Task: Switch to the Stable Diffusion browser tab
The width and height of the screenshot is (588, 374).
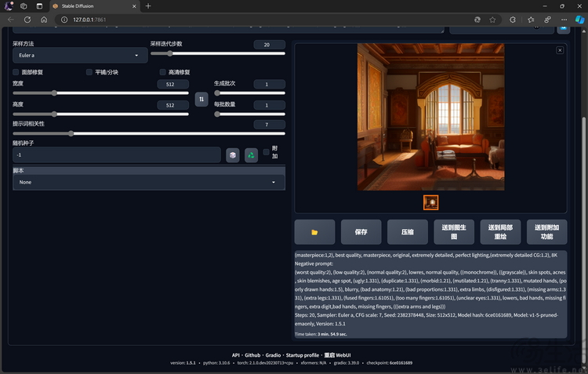Action: [x=95, y=6]
